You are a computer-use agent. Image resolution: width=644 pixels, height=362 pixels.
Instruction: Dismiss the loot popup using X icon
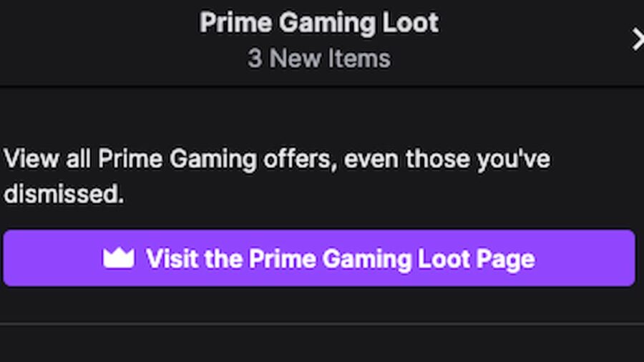click(x=638, y=39)
